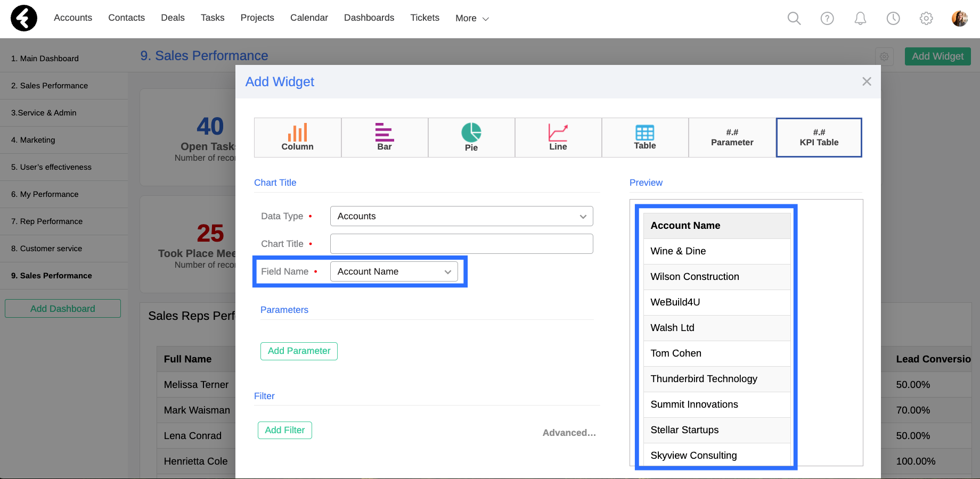Click the Add Parameter button
The width and height of the screenshot is (980, 479).
[x=299, y=351]
